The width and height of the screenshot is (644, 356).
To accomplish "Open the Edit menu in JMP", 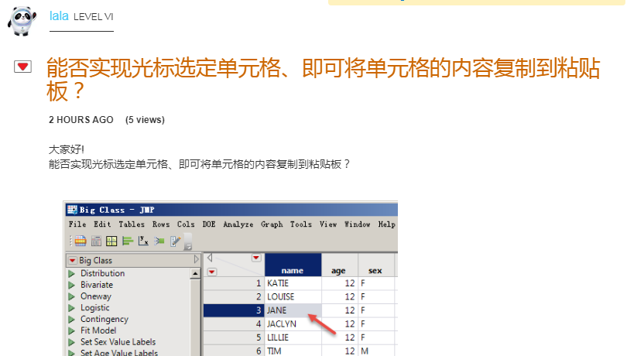I will pyautogui.click(x=102, y=224).
